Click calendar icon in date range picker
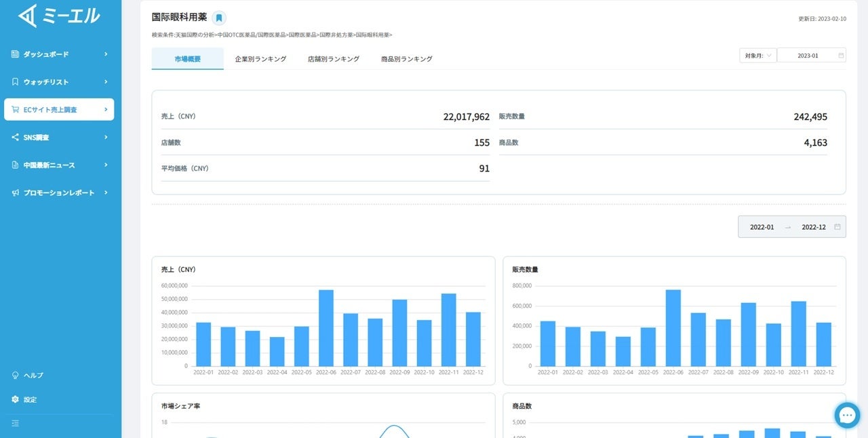Screen dimensions: 868x438 [x=837, y=227]
